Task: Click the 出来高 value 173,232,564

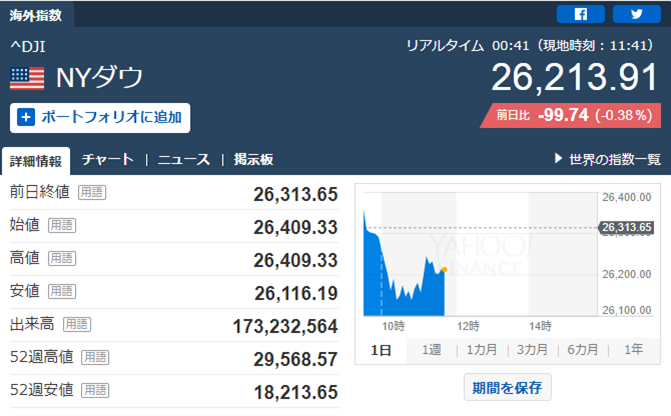Action: coord(285,326)
